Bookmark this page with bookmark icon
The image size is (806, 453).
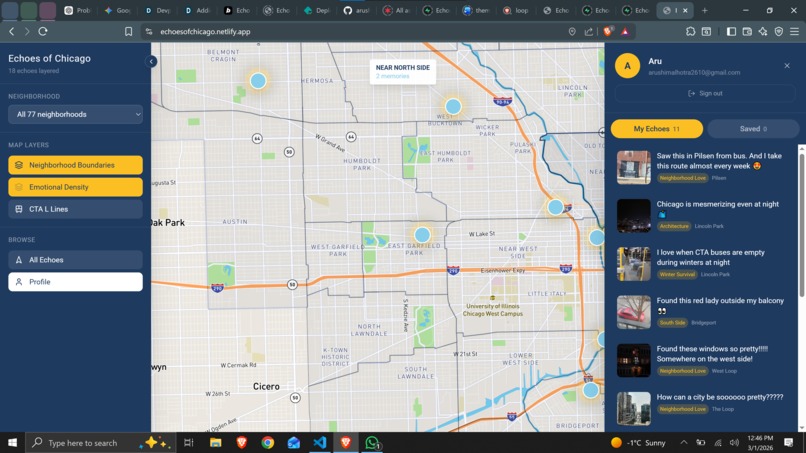click(x=129, y=31)
